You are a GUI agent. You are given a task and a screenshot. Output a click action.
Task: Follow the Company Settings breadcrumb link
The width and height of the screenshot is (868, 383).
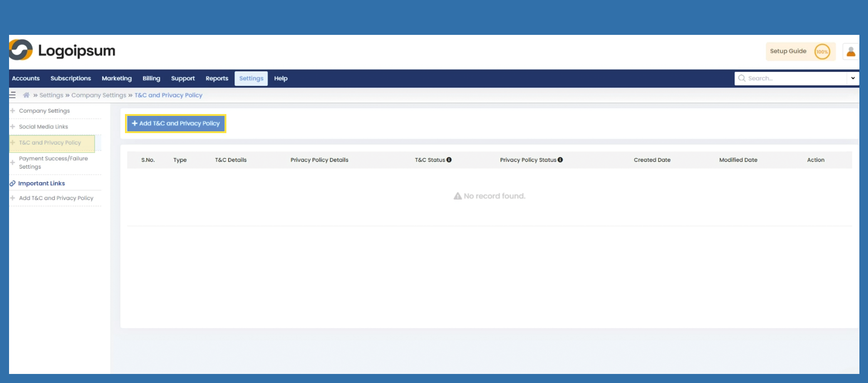[x=99, y=95]
